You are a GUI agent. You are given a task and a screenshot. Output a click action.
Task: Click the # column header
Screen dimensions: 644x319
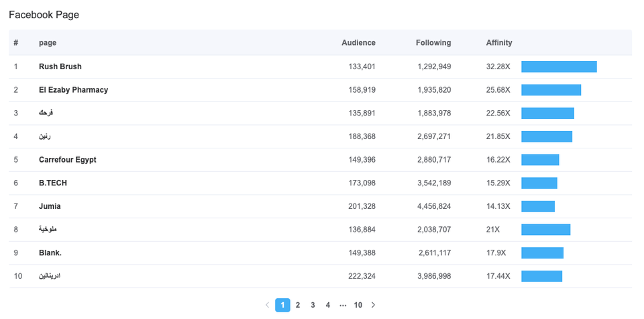click(16, 42)
